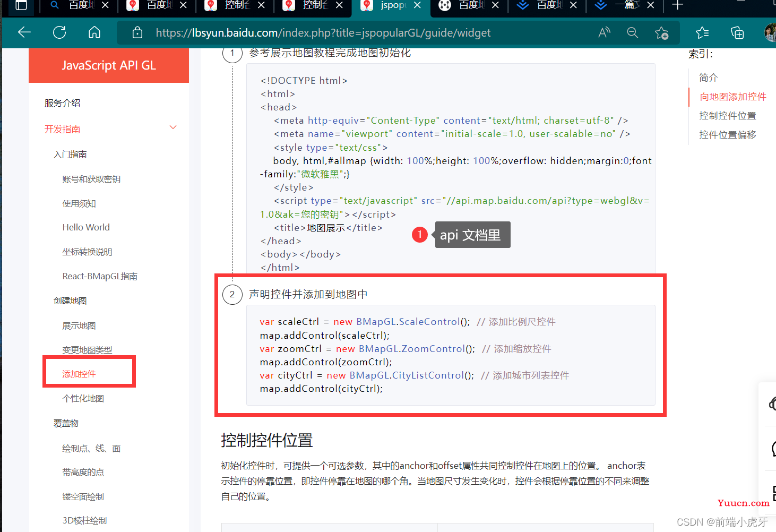Click code line with BMapGL.ZoomControl()
The width and height of the screenshot is (776, 532).
(406, 349)
